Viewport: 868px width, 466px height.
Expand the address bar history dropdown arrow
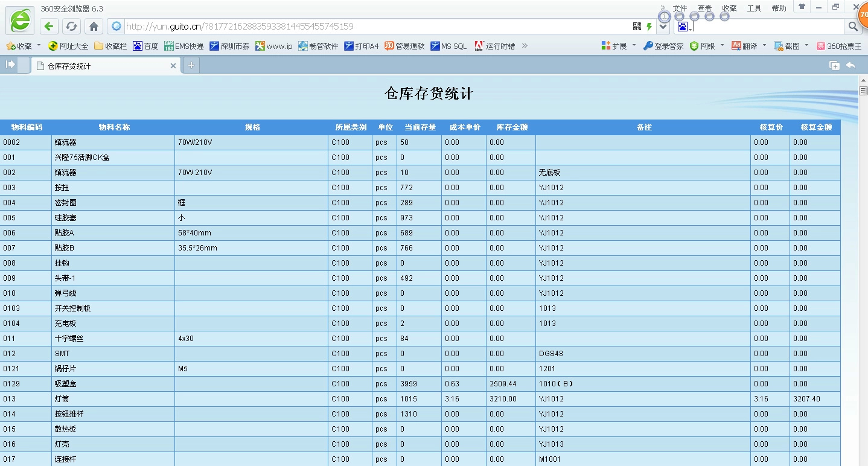pos(663,27)
